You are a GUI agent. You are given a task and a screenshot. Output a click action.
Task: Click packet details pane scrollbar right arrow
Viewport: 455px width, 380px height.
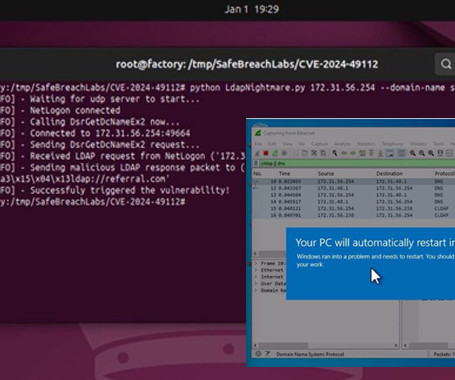coord(396,345)
